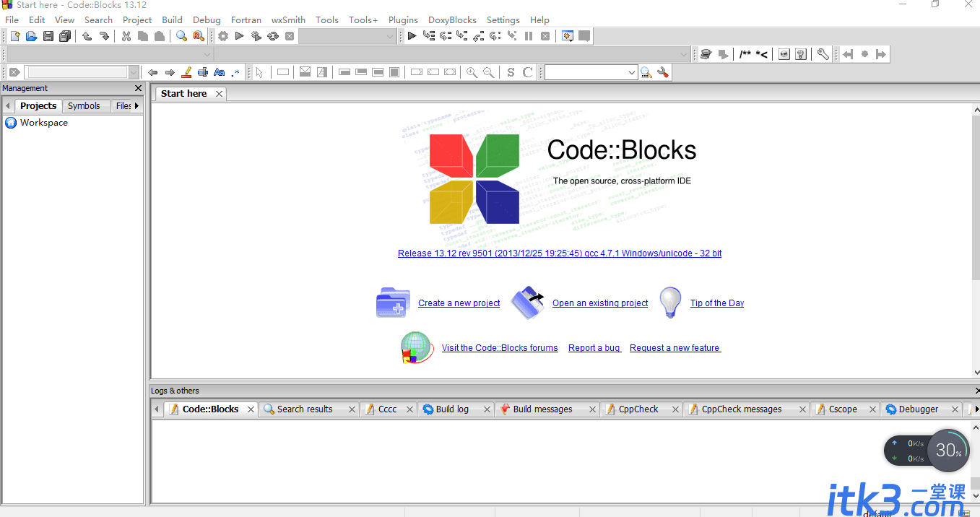This screenshot has height=517, width=980.
Task: Open ThreadSearch options red wrench icon
Action: (x=663, y=72)
